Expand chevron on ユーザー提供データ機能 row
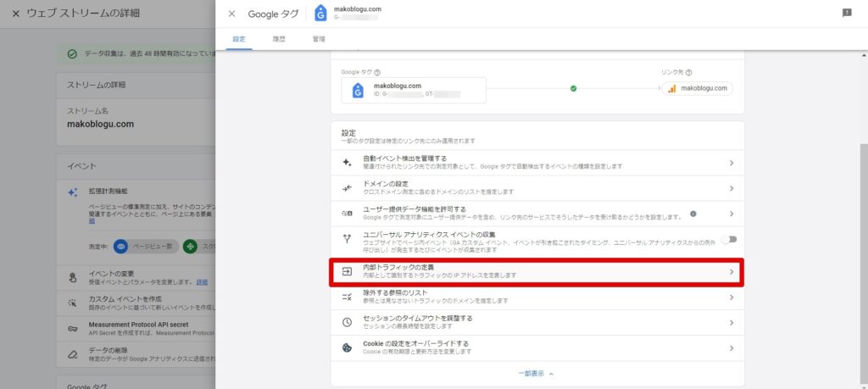 (732, 214)
